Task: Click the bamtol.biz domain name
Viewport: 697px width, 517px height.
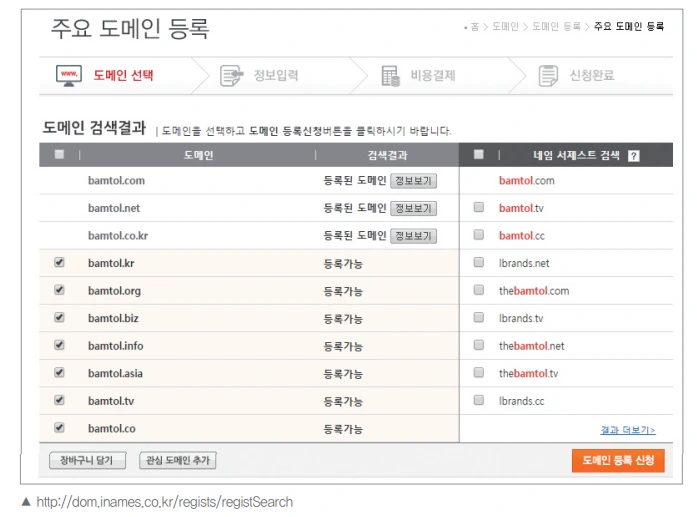Action: [113, 318]
